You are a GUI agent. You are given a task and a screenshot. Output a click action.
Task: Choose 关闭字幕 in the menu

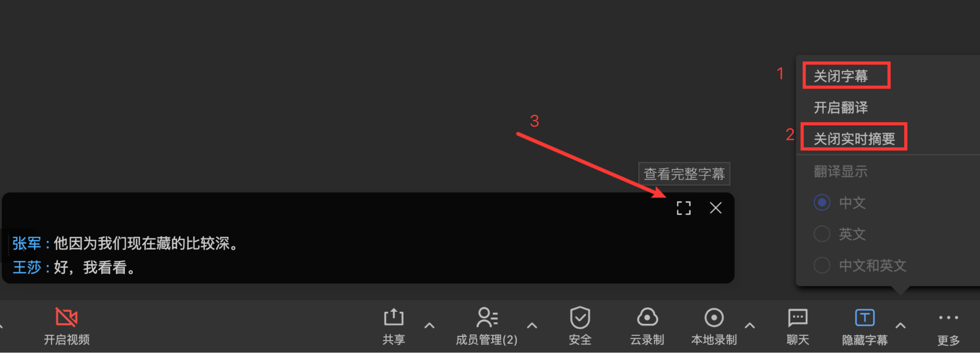tap(841, 76)
